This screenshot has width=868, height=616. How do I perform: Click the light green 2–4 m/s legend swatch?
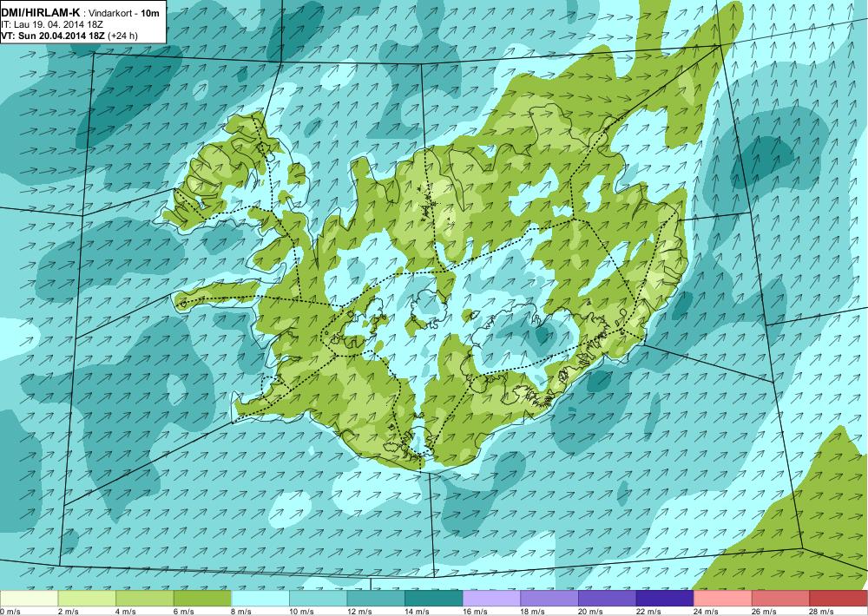click(87, 599)
